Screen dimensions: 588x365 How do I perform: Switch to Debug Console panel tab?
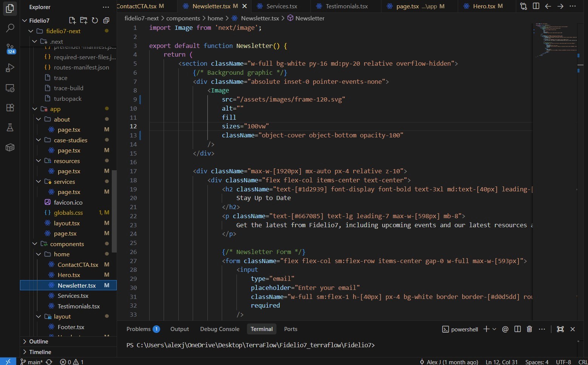(x=219, y=329)
